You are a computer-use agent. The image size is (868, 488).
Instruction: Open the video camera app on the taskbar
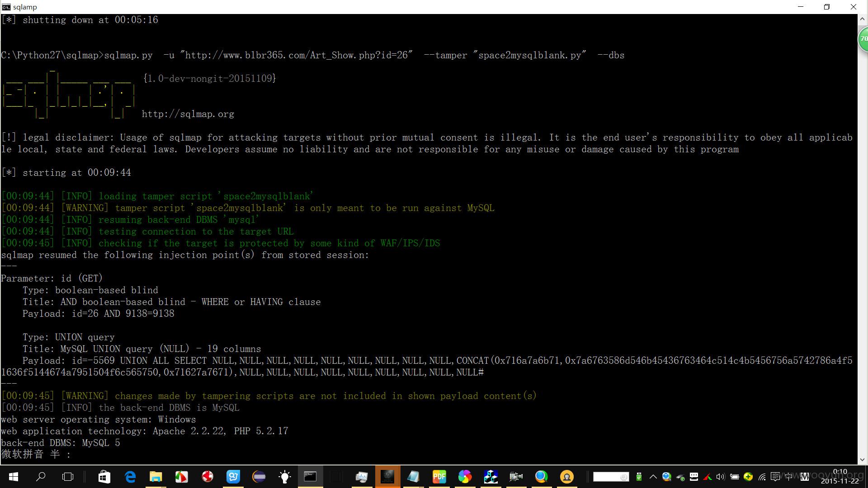516,477
